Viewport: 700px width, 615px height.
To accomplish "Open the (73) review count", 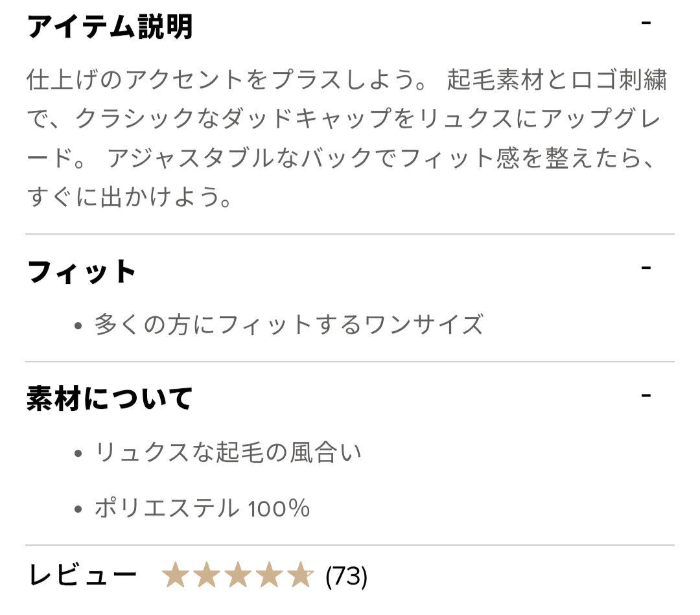I will [346, 575].
